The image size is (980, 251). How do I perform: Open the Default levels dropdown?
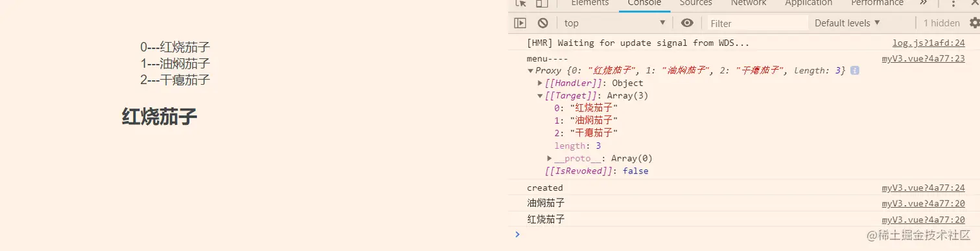pyautogui.click(x=847, y=23)
